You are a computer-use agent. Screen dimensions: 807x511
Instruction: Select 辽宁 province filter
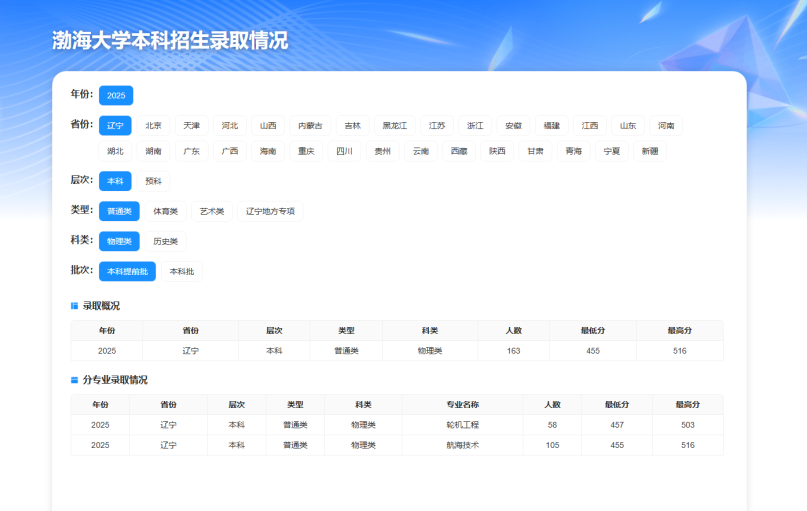coord(115,126)
